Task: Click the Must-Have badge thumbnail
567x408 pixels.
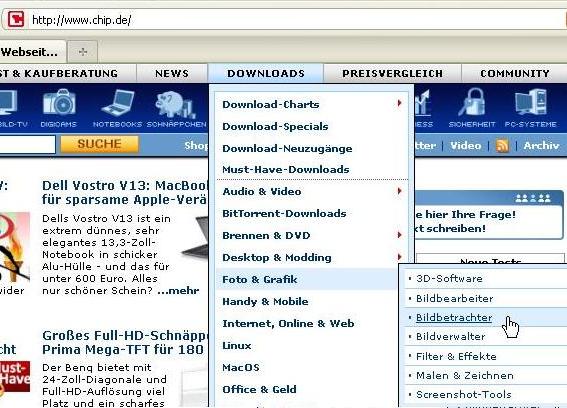Action: point(15,376)
